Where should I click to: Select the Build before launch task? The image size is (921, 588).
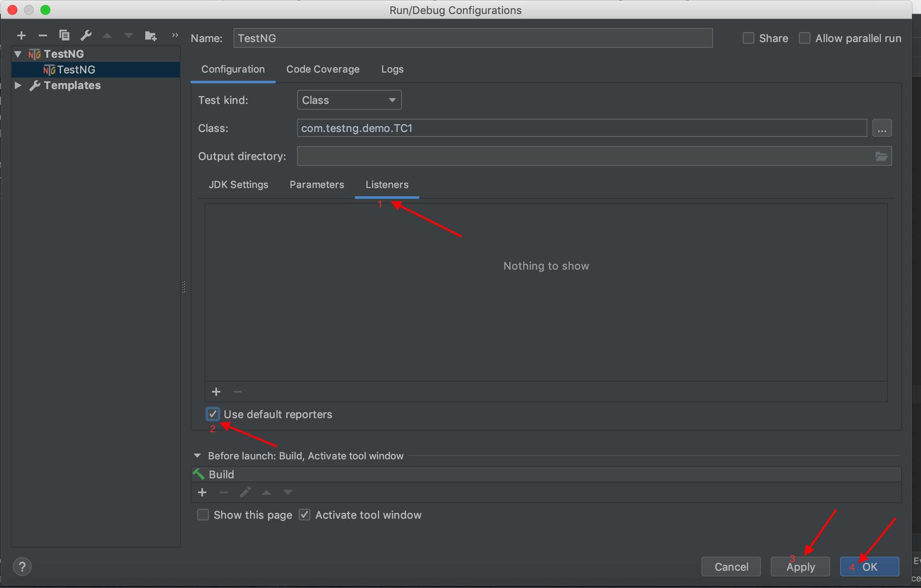click(546, 474)
